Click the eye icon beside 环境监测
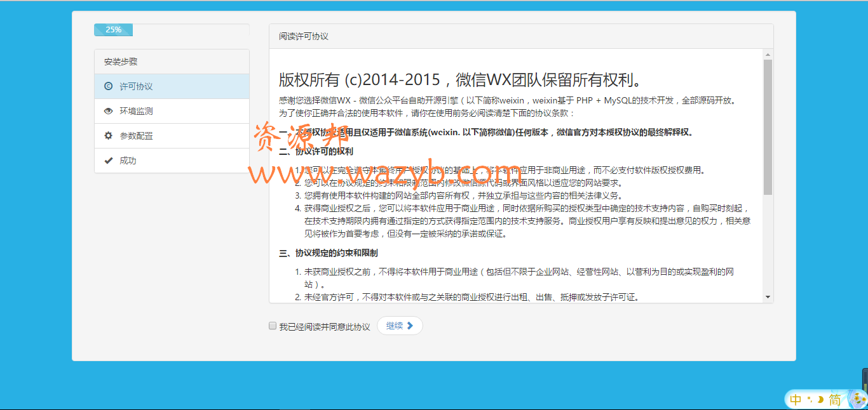 (x=108, y=111)
